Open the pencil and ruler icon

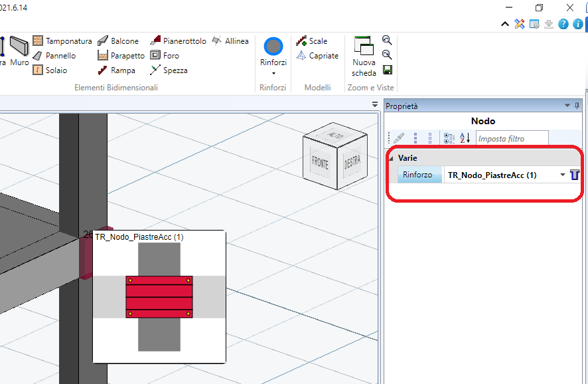520,24
